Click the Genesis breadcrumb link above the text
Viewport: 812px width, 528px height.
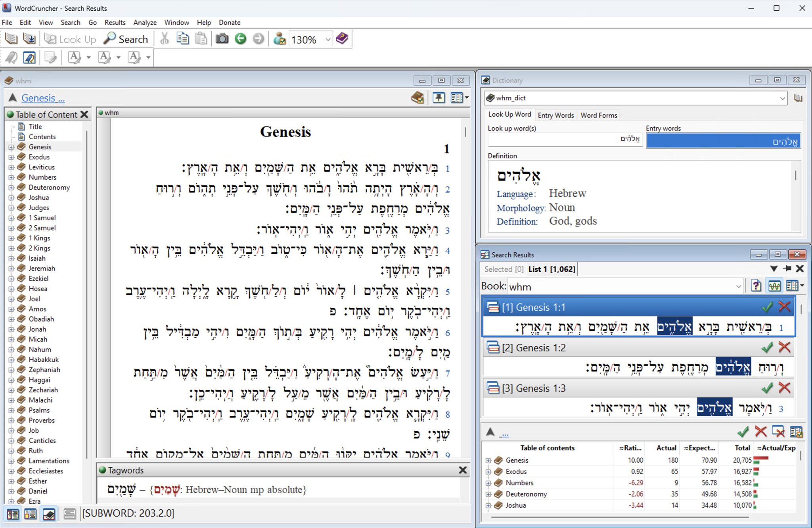pos(42,98)
